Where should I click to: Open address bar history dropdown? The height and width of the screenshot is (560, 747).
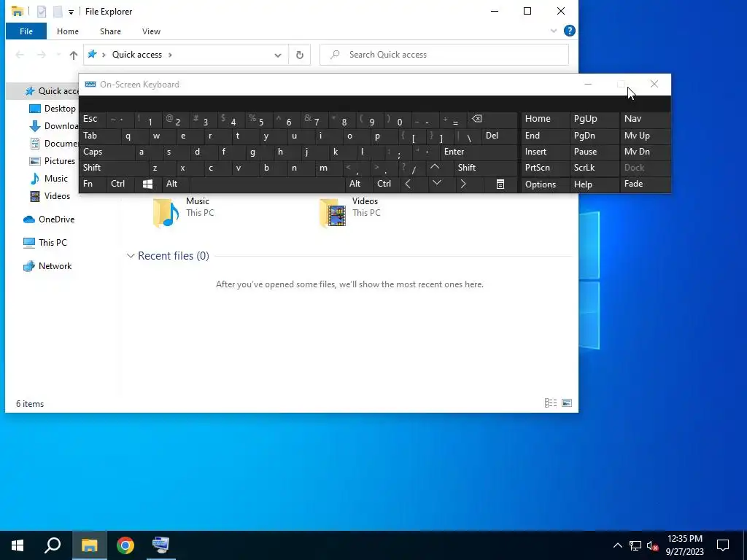click(278, 55)
